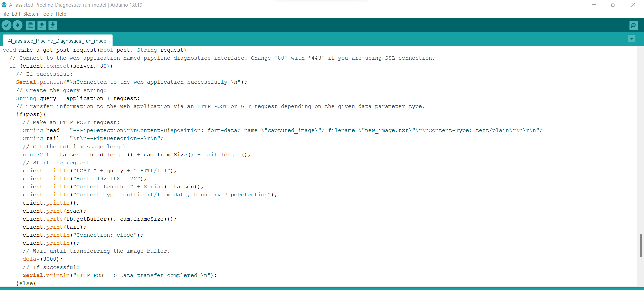644x290 pixels.
Task: Click the Arduino app icon in title bar
Action: point(4,5)
